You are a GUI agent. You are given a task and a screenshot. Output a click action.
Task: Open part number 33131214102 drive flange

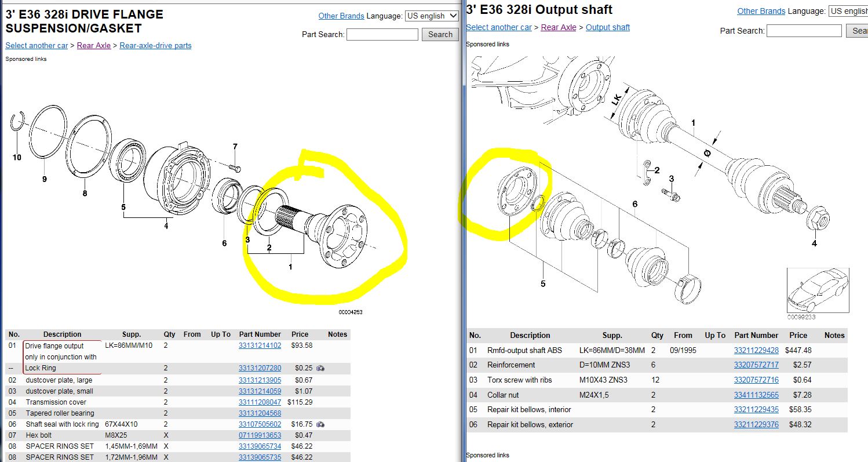tap(260, 345)
